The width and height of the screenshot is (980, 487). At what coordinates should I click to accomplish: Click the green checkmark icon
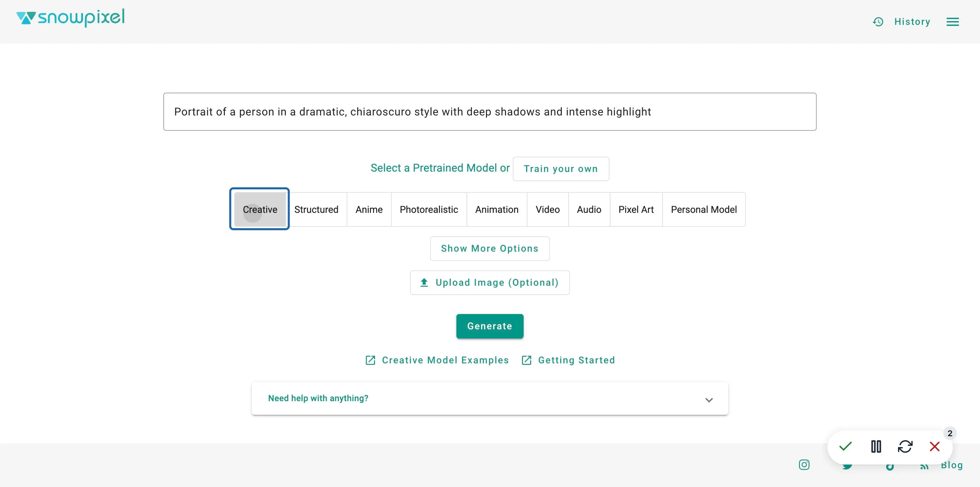point(845,446)
